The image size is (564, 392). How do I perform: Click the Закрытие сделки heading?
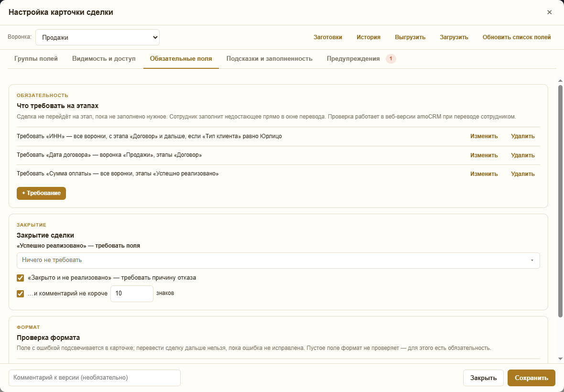(x=45, y=236)
